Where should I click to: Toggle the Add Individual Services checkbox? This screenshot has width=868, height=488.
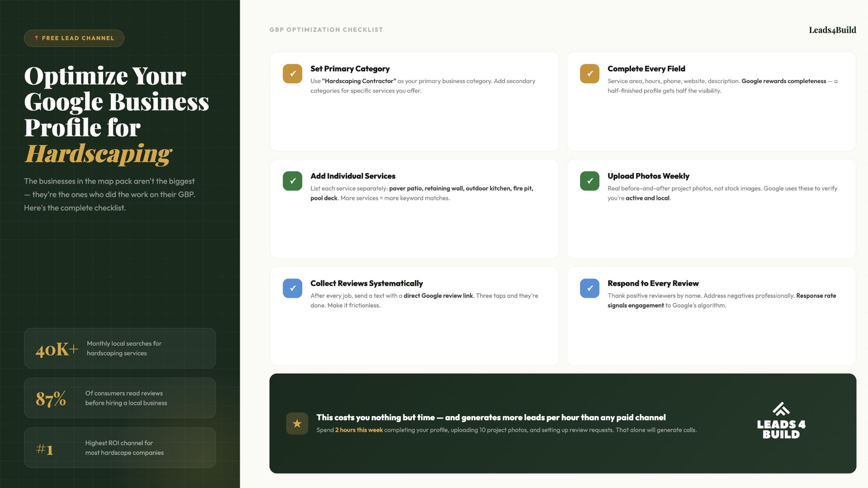point(292,181)
